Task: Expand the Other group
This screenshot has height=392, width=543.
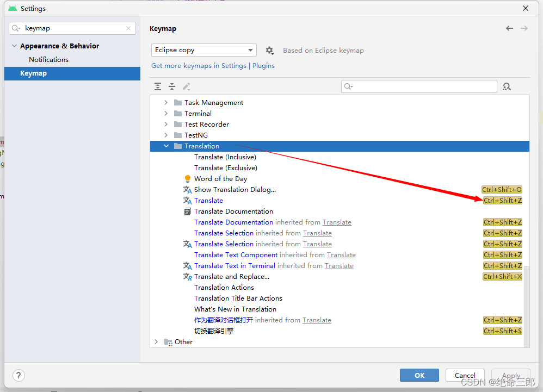Action: tap(156, 342)
